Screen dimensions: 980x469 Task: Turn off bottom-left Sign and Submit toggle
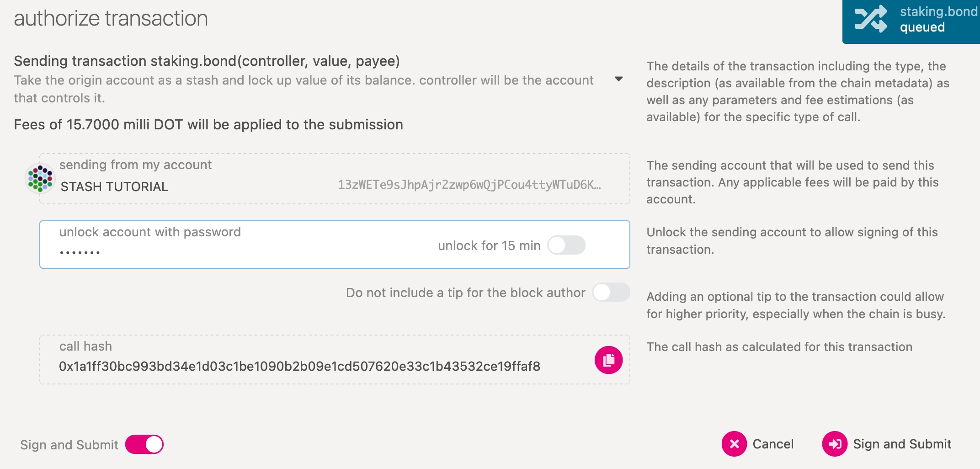(x=144, y=444)
